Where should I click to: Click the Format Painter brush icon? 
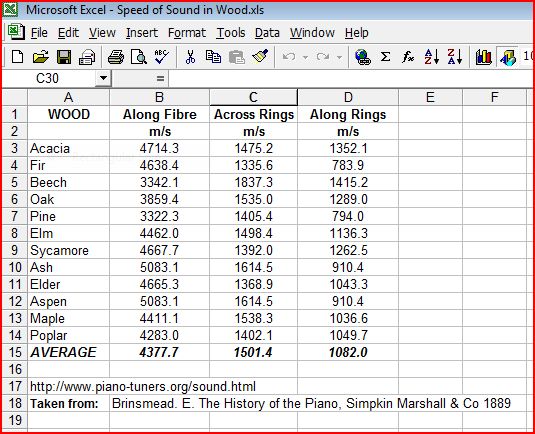coord(260,57)
